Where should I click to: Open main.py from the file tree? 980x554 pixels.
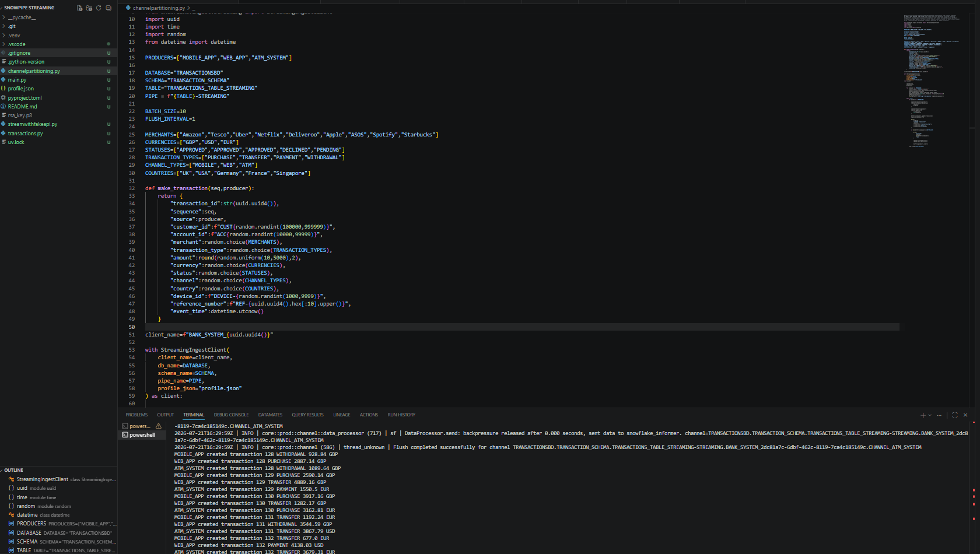coord(58,80)
